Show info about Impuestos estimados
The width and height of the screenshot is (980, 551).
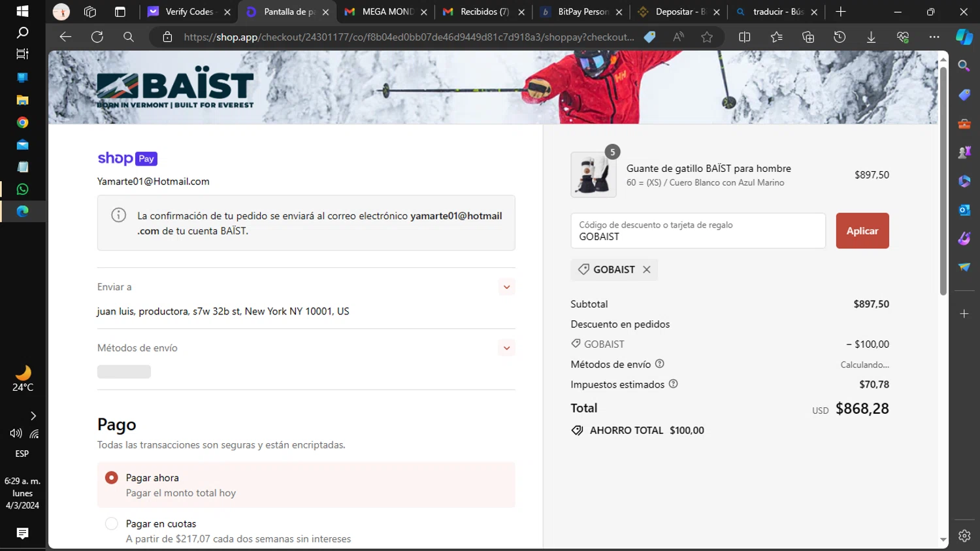click(x=674, y=384)
